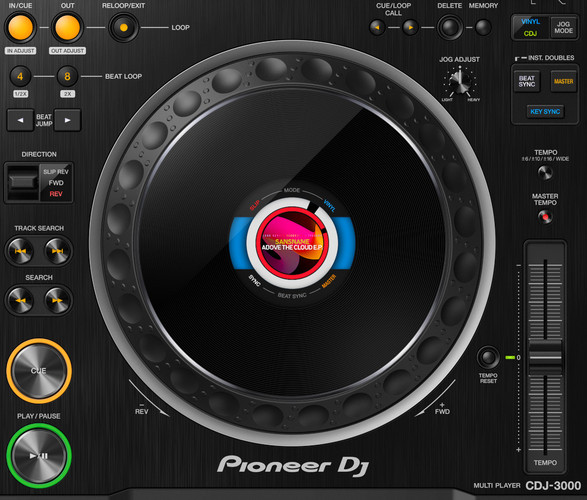Toggle JOG MODE between VINYL and CDJ

563,27
